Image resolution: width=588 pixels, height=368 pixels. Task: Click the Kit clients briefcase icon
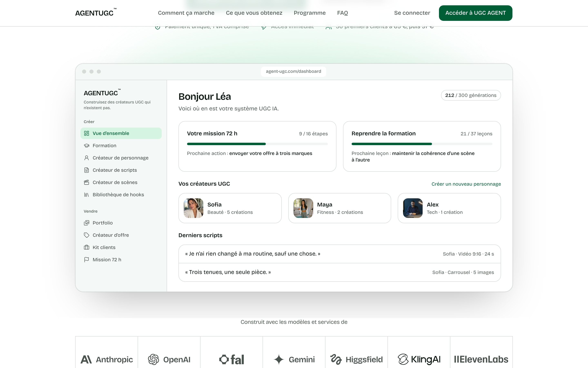tap(87, 247)
